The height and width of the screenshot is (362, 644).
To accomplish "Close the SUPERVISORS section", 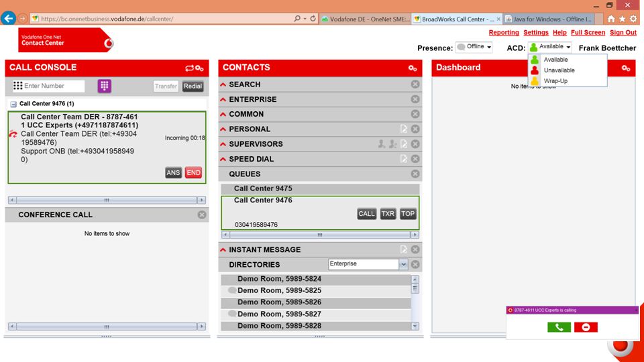I will tap(415, 144).
